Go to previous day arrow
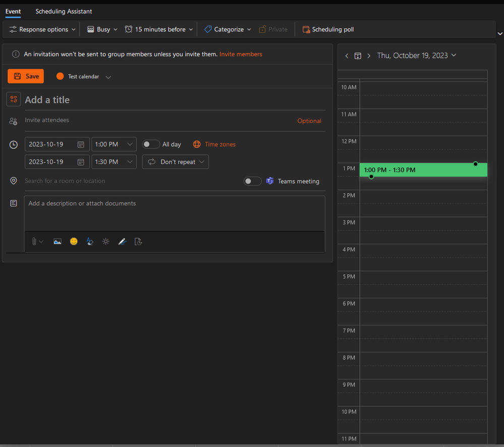Image resolution: width=504 pixels, height=447 pixels. (347, 56)
